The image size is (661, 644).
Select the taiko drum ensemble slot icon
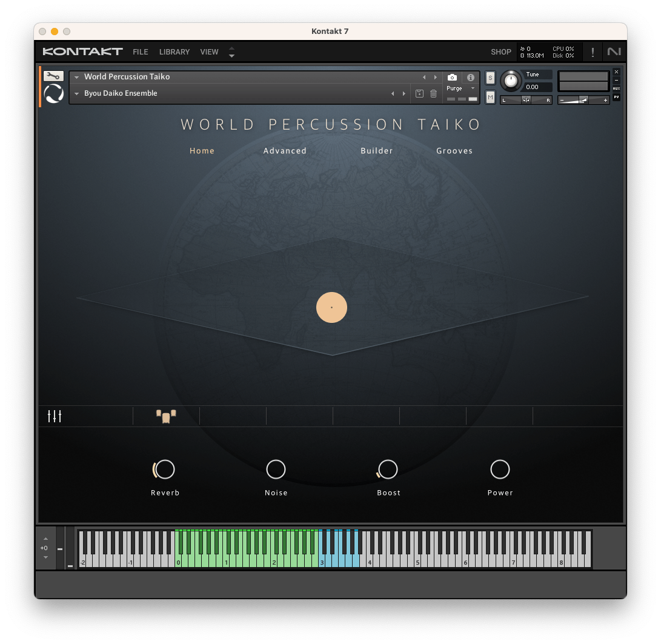click(166, 416)
